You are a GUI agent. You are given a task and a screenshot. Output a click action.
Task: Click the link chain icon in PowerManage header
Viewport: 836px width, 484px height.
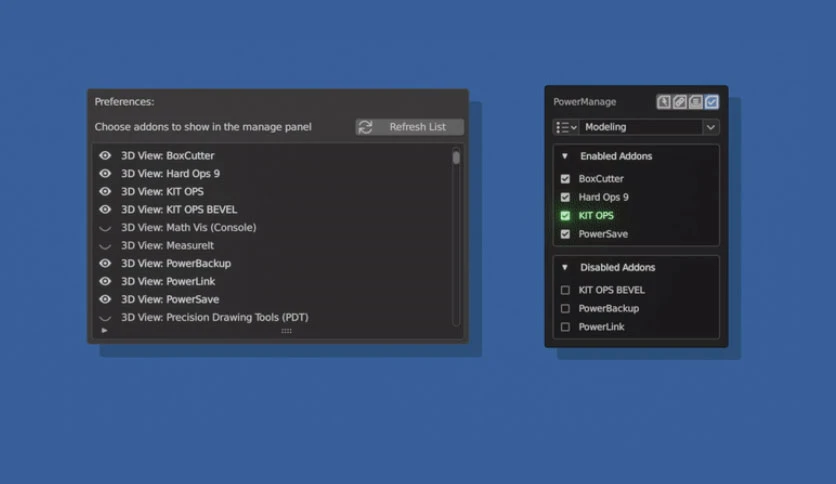coord(679,102)
